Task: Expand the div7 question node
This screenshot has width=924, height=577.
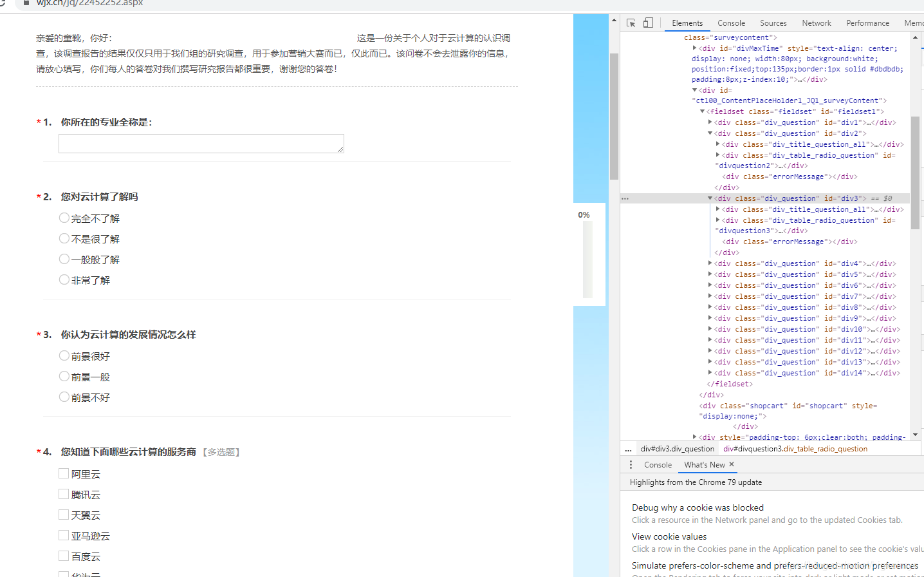Action: click(710, 296)
